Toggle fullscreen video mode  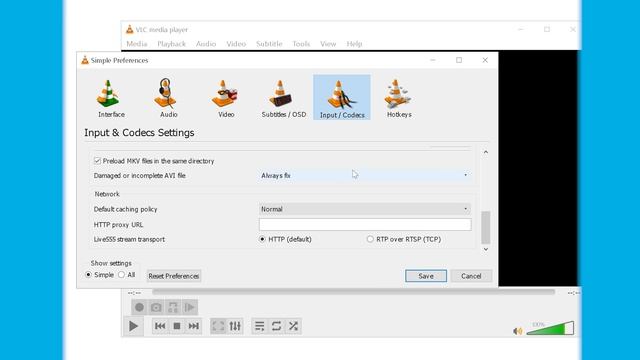[218, 326]
